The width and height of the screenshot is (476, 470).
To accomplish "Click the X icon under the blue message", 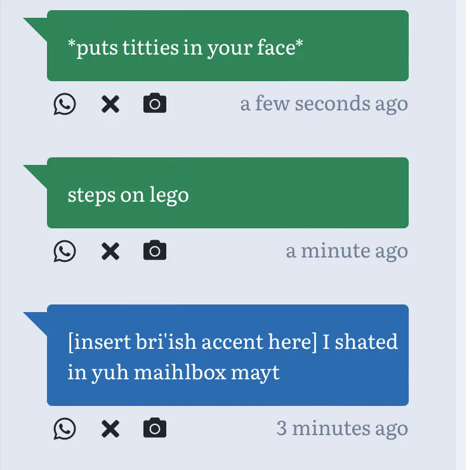I will pos(110,429).
